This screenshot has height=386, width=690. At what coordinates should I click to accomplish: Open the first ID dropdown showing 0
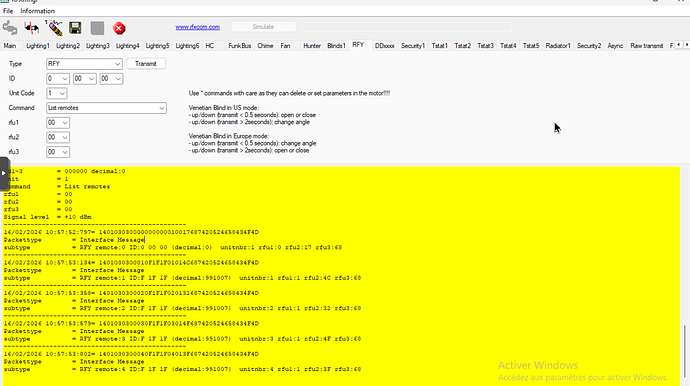[x=58, y=79]
